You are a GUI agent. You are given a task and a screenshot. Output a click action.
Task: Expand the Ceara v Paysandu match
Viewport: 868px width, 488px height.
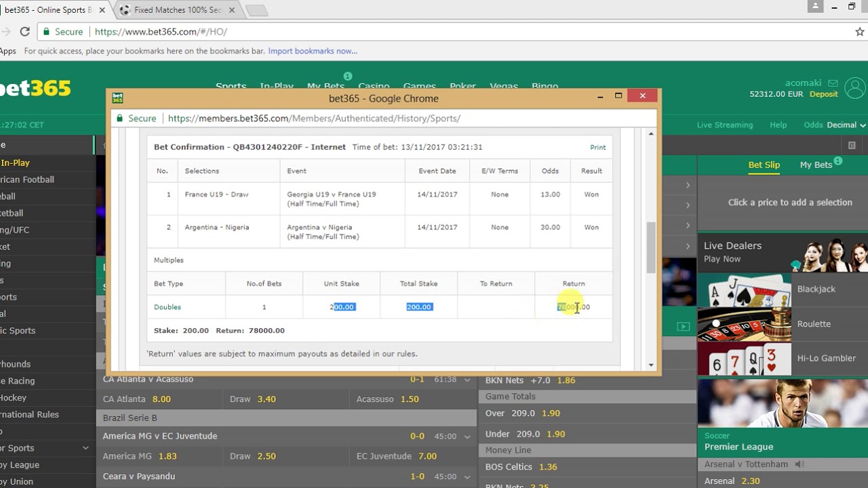[x=467, y=476]
